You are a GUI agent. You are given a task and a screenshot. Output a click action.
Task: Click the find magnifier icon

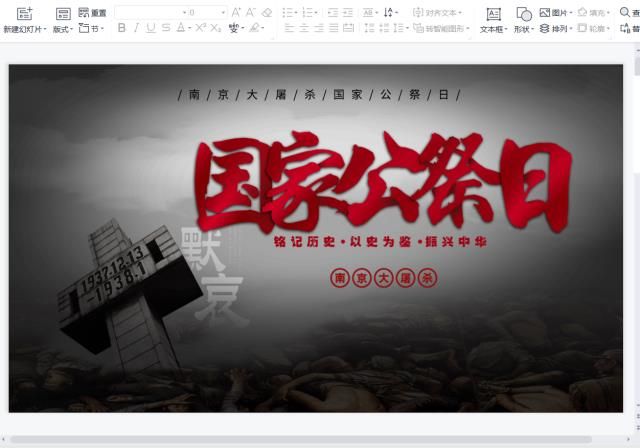click(624, 13)
